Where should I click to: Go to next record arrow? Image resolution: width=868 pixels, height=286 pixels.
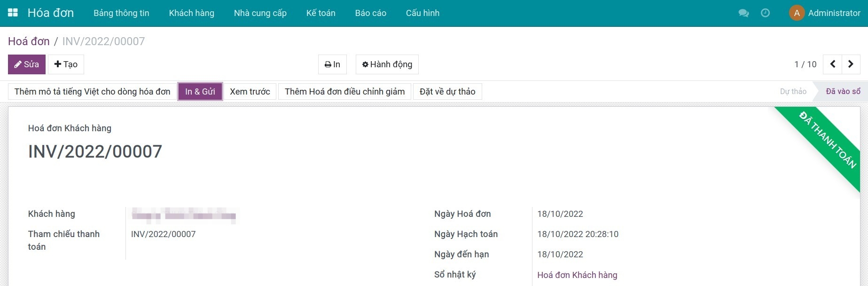851,64
